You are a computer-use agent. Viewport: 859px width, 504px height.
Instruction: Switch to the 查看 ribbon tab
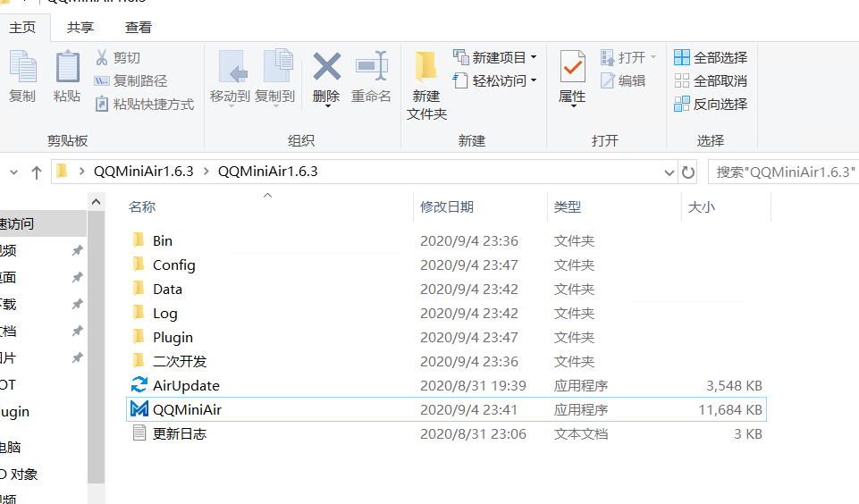point(138,28)
